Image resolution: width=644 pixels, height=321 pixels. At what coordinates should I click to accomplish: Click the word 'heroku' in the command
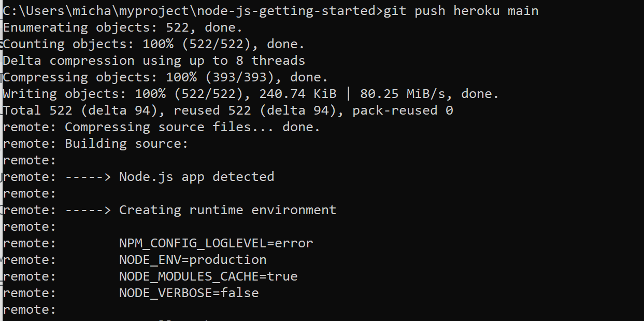[477, 11]
